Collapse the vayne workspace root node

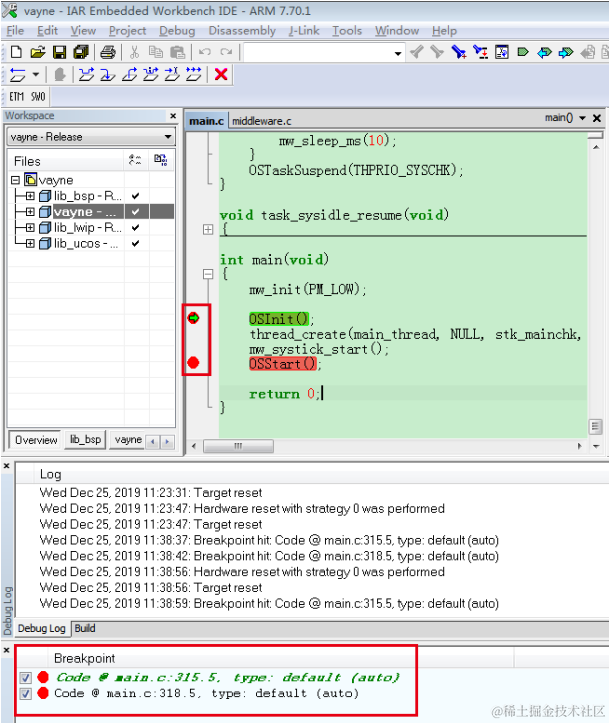(15, 180)
